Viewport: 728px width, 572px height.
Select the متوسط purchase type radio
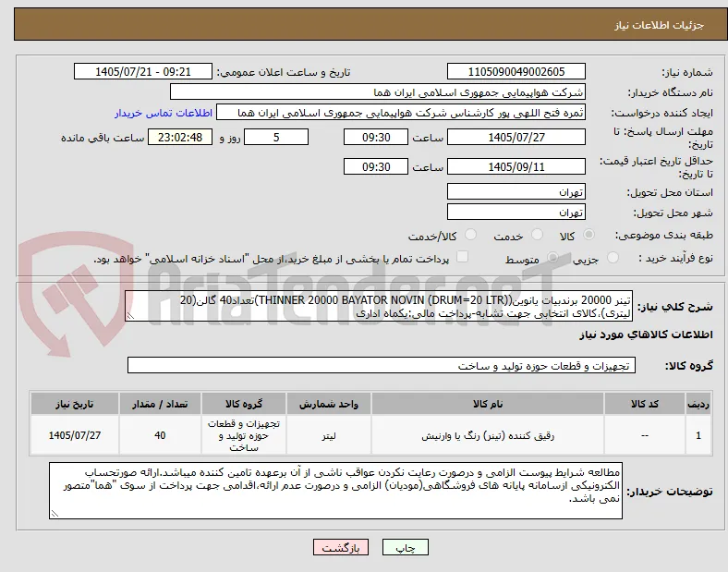coord(552,258)
